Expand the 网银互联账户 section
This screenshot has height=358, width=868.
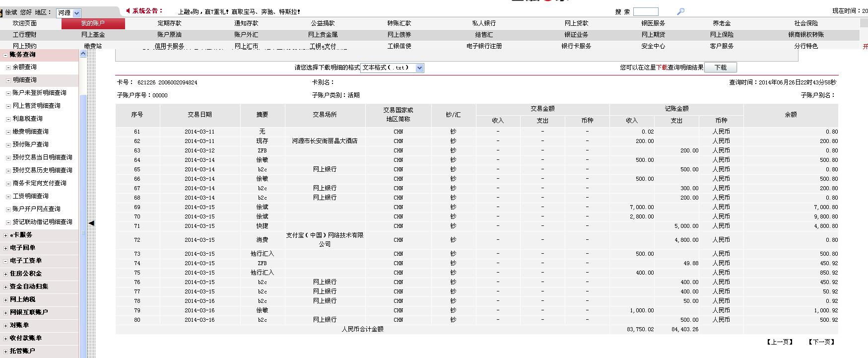pos(5,313)
